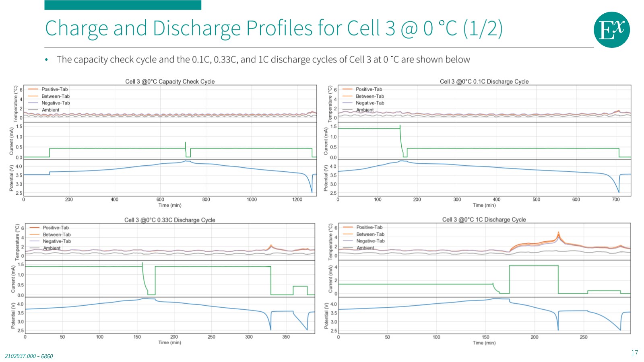The image size is (644, 362).
Task: Click the teal bar above the slide title
Action: [123, 5]
